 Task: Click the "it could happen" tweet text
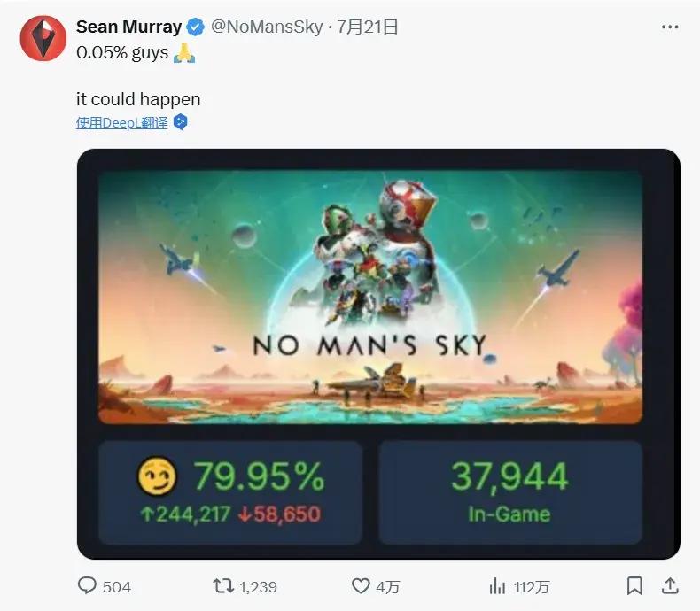(138, 99)
